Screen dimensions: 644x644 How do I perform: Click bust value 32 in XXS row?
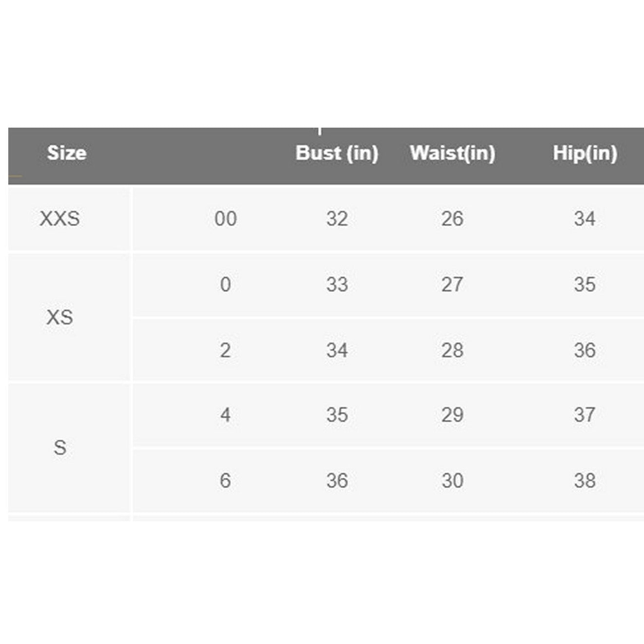coord(337,219)
